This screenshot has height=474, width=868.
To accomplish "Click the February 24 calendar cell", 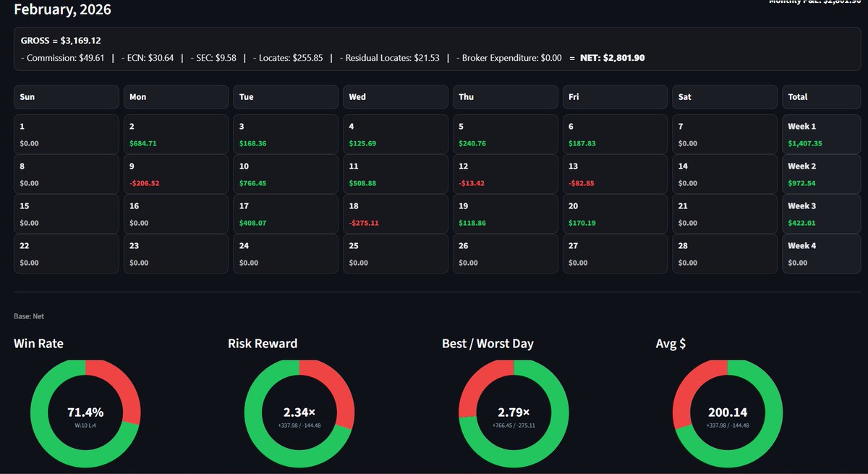I will (x=286, y=253).
